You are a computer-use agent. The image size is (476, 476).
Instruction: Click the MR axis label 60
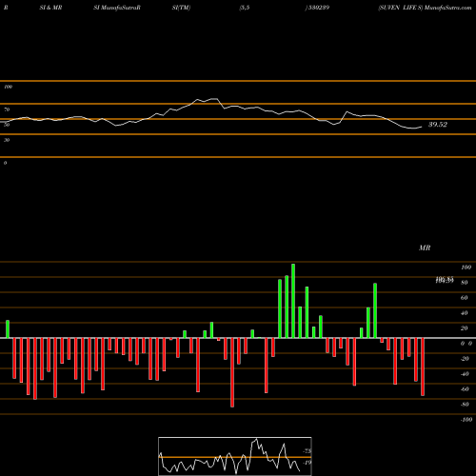coord(464,298)
